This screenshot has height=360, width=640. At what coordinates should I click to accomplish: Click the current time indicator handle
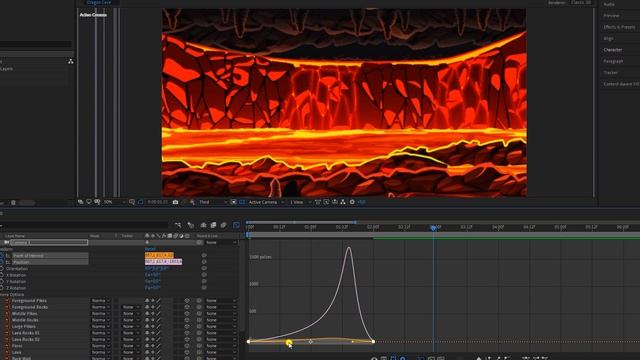coord(433,227)
